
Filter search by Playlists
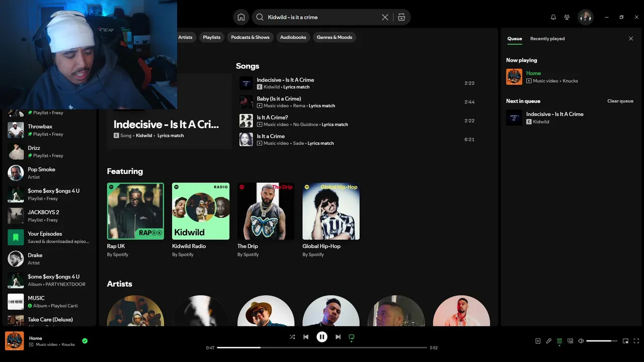(x=212, y=37)
